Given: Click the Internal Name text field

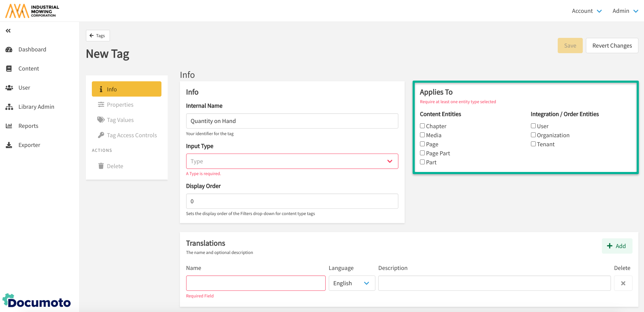Looking at the screenshot, I should click(x=292, y=121).
